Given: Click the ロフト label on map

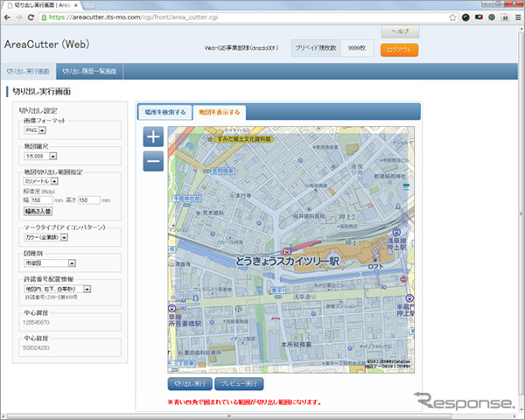Looking at the screenshot, I should 375,267.
